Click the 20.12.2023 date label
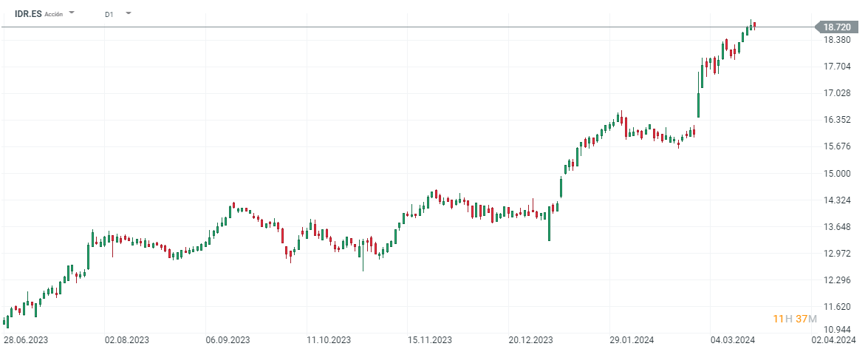Screen dimensions: 868x352 pyautogui.click(x=531, y=340)
